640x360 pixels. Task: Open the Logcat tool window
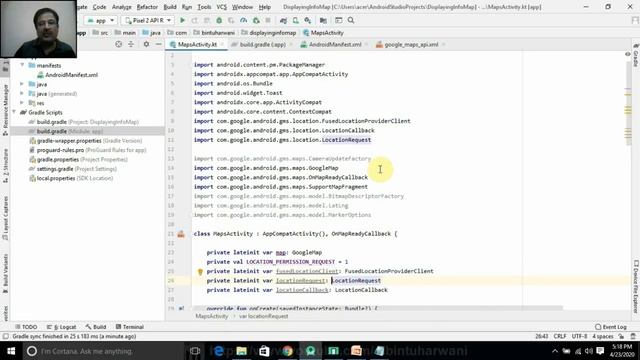coord(62,327)
